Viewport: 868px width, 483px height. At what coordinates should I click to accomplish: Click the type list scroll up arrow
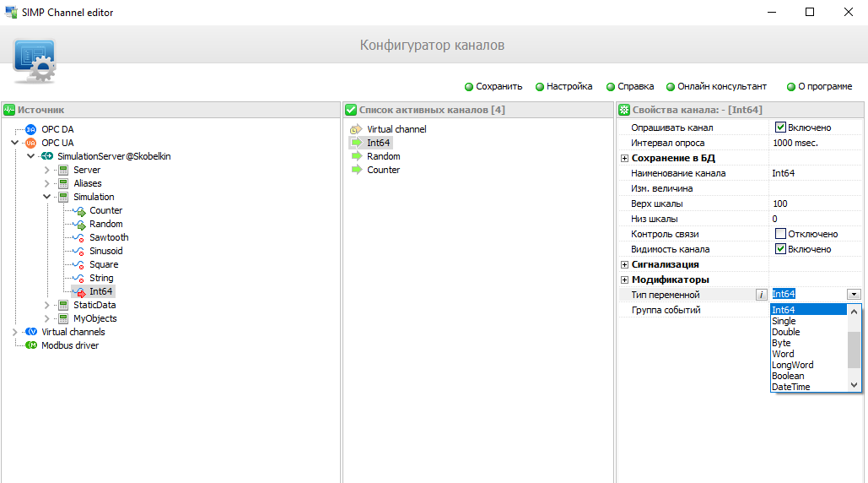pyautogui.click(x=854, y=312)
